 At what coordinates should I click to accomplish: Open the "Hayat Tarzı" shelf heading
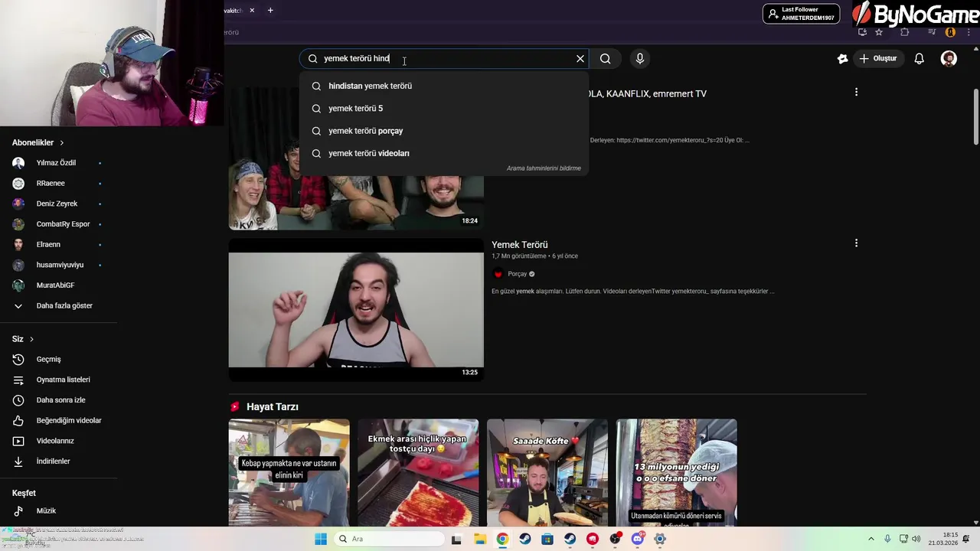point(273,407)
